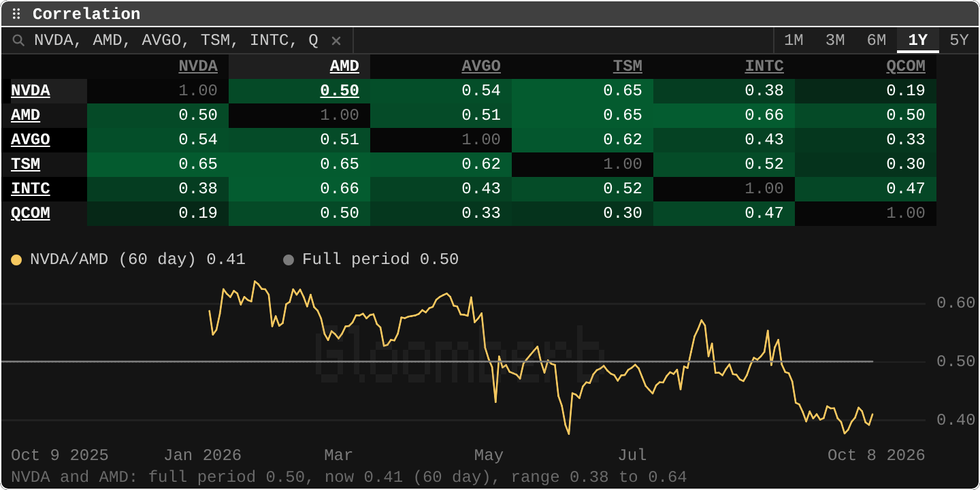Viewport: 980px width, 490px height.
Task: Click the search magnifier icon
Action: click(19, 41)
